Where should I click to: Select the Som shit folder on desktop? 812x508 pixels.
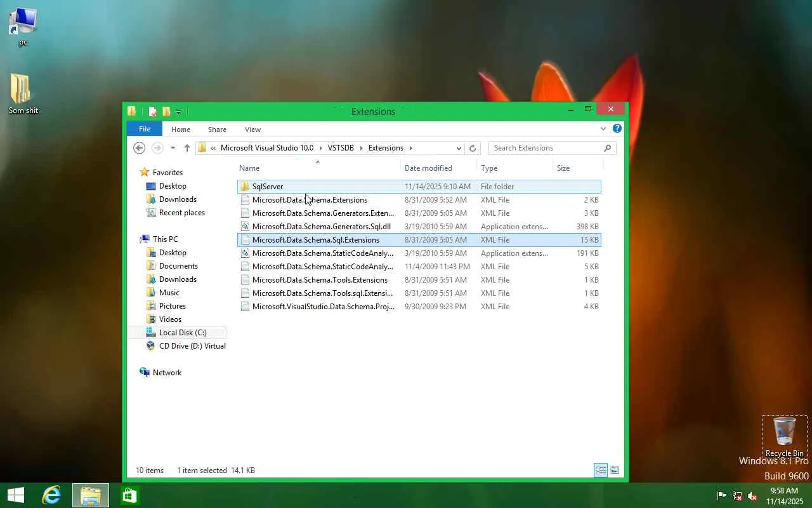[23, 94]
